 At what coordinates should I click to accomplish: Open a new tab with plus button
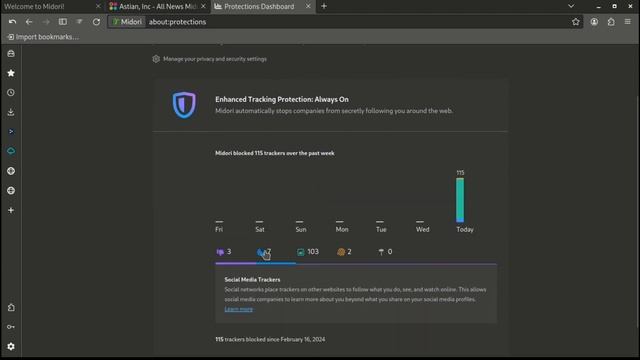pyautogui.click(x=324, y=6)
